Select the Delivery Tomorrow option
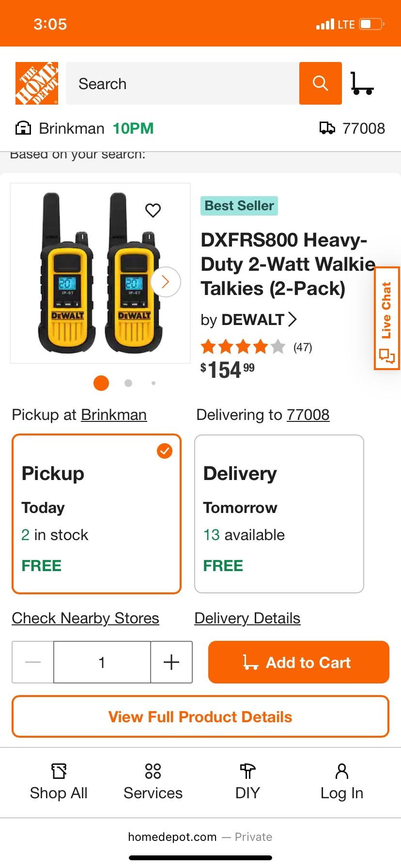Screen dimensions: 401x868 278,513
